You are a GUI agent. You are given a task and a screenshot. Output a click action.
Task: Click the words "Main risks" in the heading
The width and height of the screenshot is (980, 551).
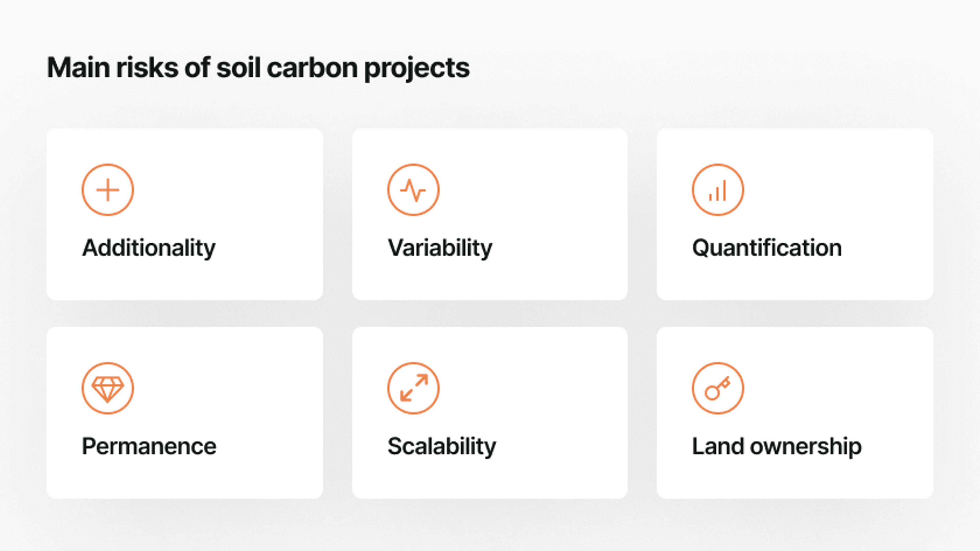point(113,68)
